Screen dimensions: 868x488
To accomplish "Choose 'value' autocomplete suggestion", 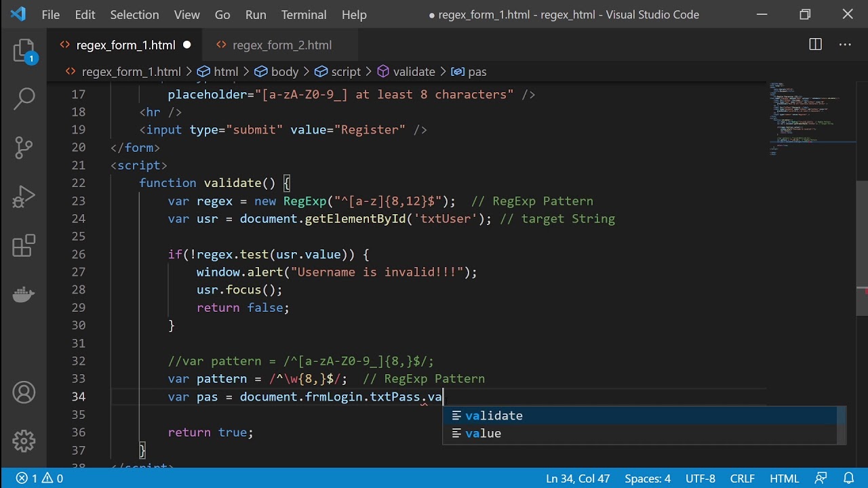I will [x=640, y=433].
